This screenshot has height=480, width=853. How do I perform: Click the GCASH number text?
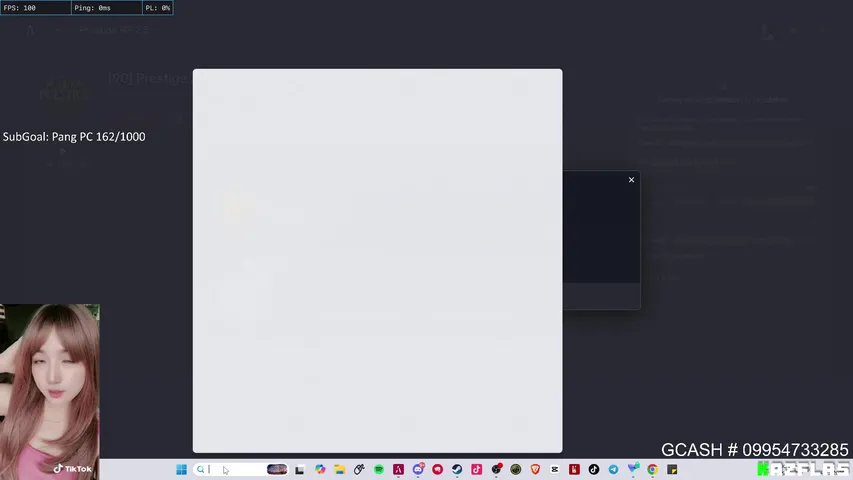point(755,450)
